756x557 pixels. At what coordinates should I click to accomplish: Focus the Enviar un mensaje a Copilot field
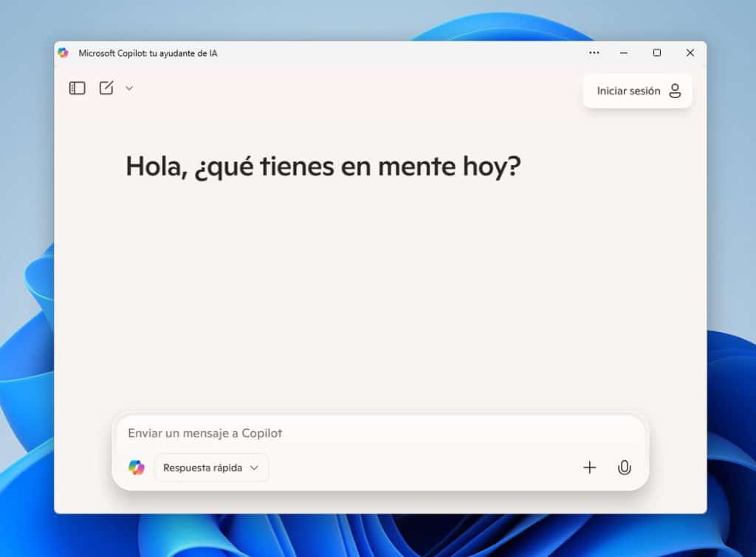click(x=380, y=433)
